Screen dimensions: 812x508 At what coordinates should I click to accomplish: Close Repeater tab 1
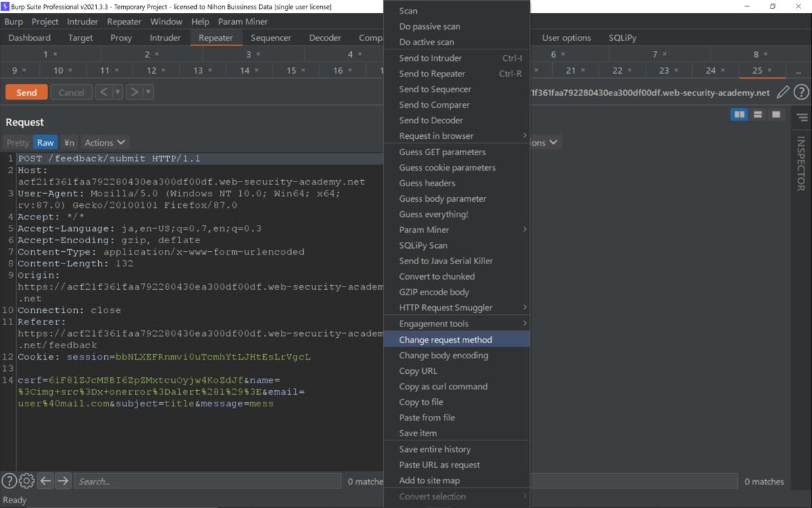tap(55, 54)
